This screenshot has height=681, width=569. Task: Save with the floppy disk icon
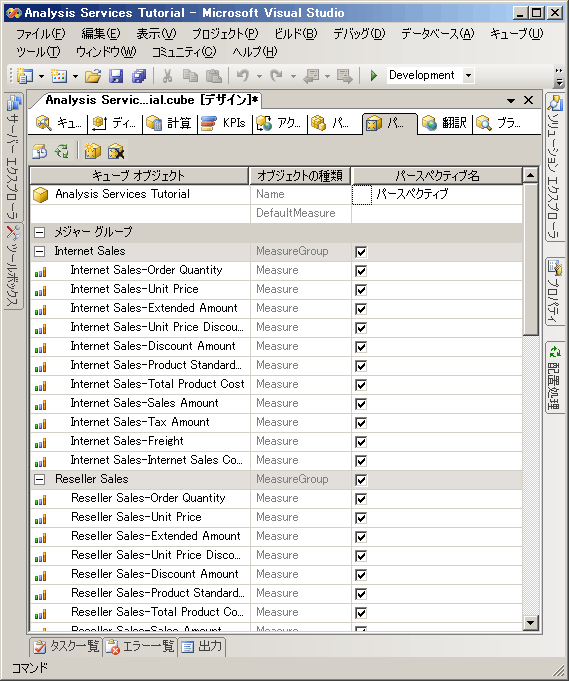(x=116, y=76)
